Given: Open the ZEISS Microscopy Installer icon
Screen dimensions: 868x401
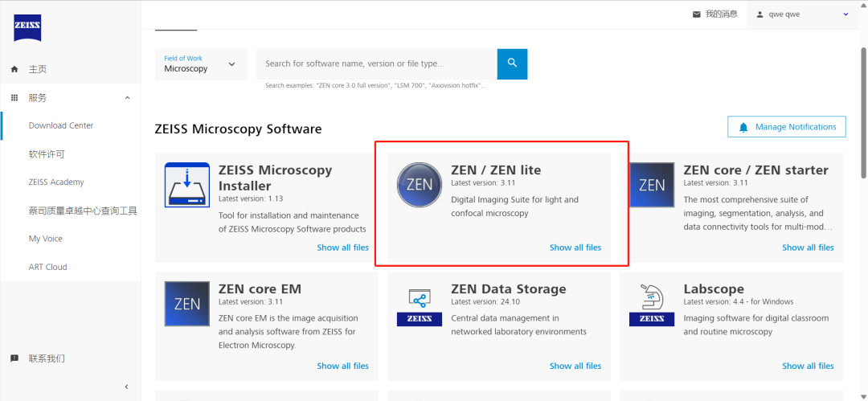Looking at the screenshot, I should tap(187, 185).
